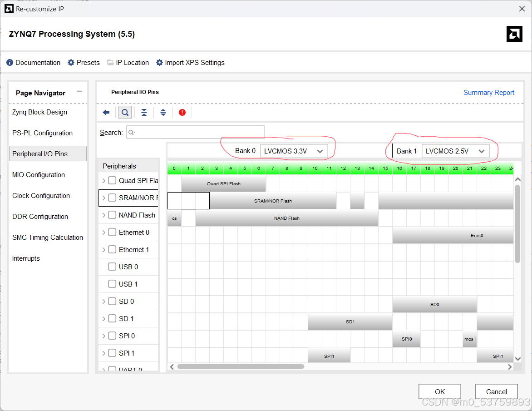Click the green MIO pin 0 header
Viewport: 532px width, 411px height.
(174, 168)
